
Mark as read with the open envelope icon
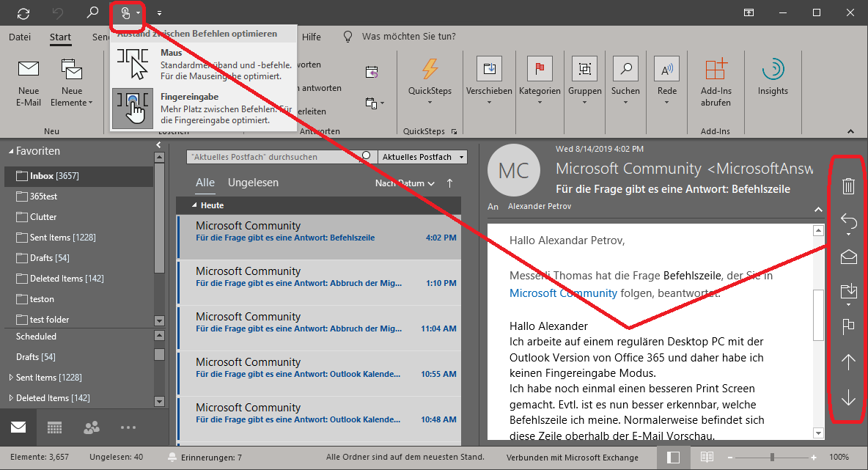[848, 257]
